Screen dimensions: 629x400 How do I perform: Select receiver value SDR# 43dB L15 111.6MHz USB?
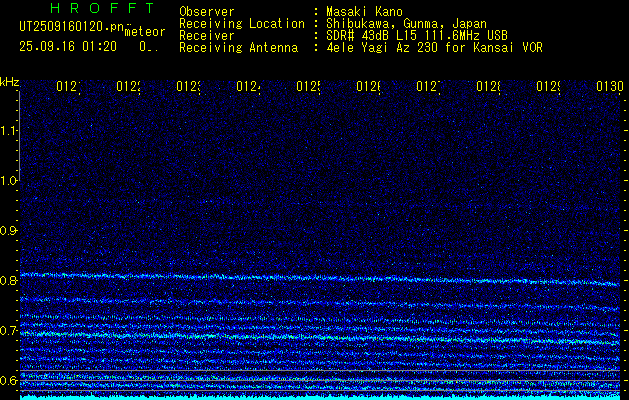tap(417, 36)
